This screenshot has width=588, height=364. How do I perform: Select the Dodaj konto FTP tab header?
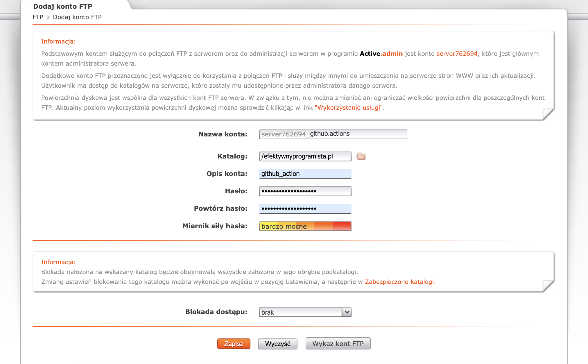[x=63, y=6]
